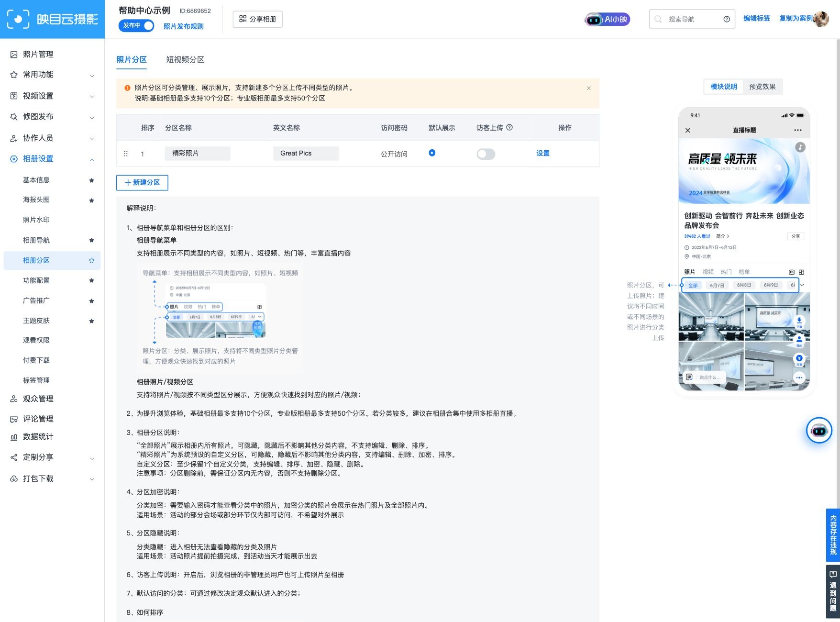Image resolution: width=840 pixels, height=622 pixels.
Task: Click the 搜索导航 search field
Action: point(692,19)
